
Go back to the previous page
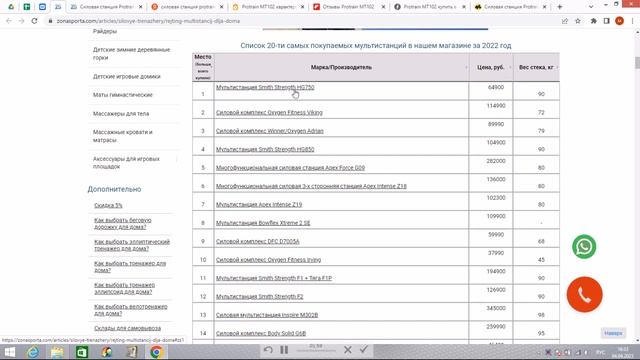pyautogui.click(x=9, y=21)
